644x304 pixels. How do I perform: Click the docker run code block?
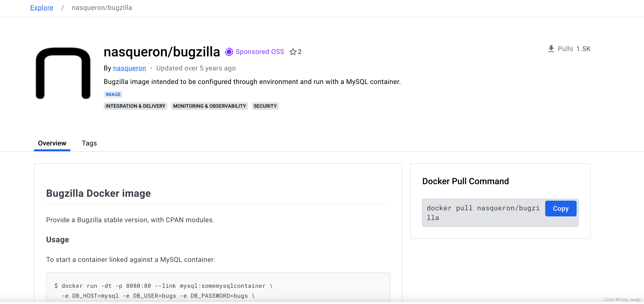tap(218, 288)
